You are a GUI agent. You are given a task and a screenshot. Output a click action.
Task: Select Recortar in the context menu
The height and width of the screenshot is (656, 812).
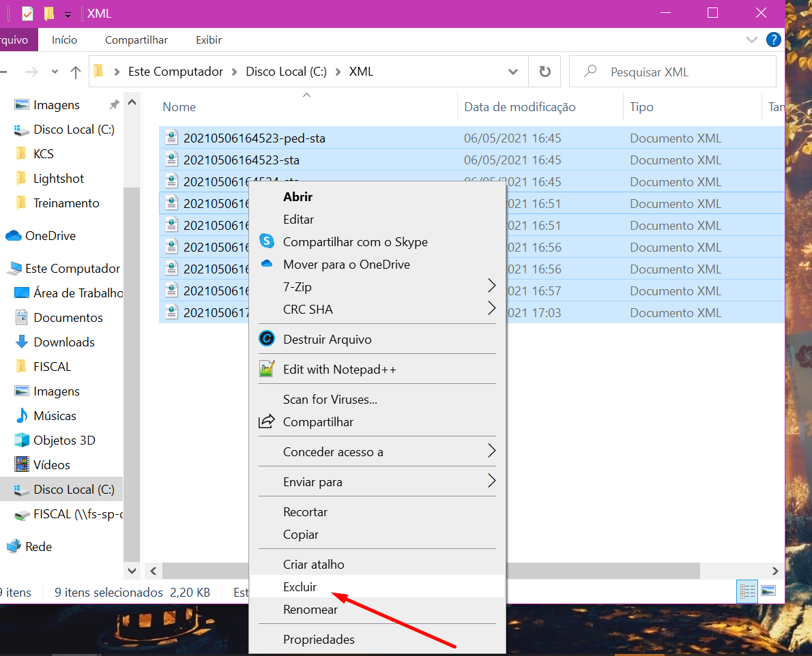(305, 511)
